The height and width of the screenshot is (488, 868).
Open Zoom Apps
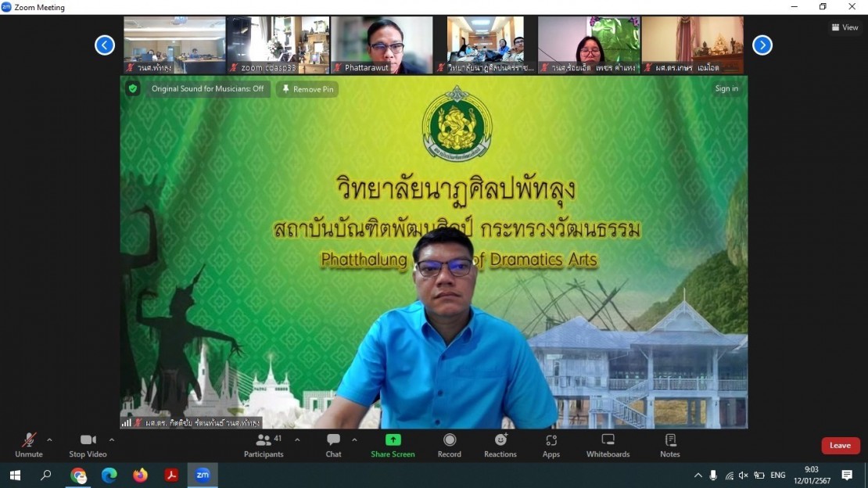click(551, 445)
